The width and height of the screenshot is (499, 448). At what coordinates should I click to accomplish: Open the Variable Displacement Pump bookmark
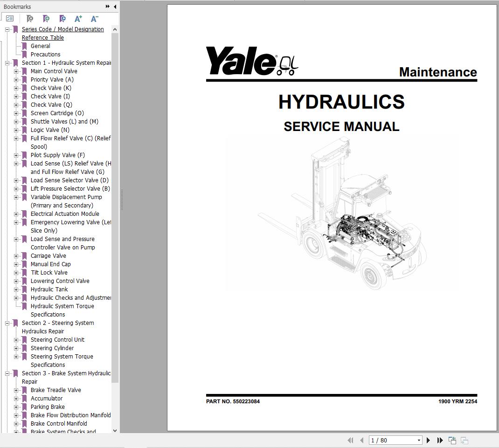click(66, 201)
